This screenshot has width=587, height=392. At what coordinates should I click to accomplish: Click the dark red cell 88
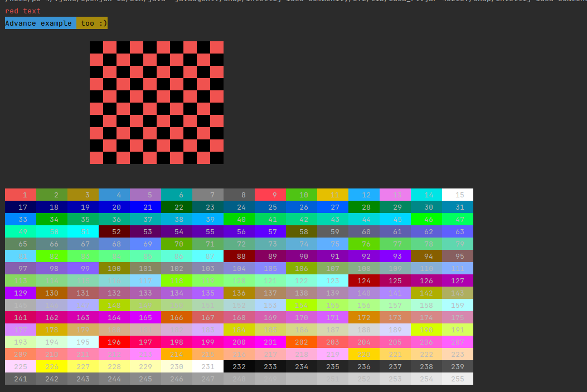pos(239,256)
